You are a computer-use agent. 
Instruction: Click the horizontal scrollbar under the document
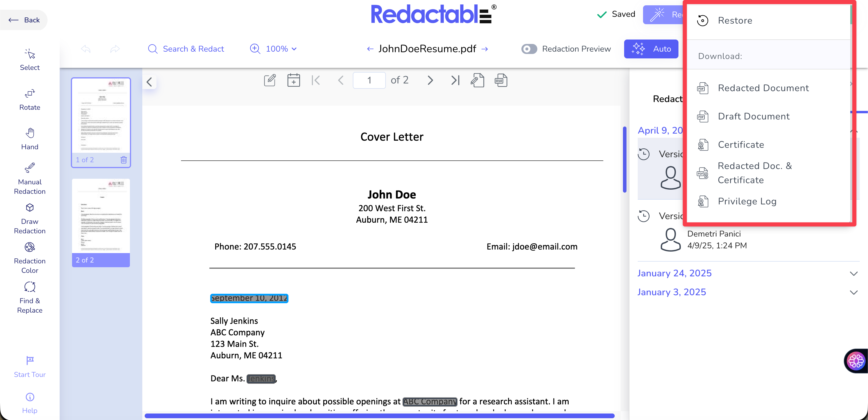[379, 416]
